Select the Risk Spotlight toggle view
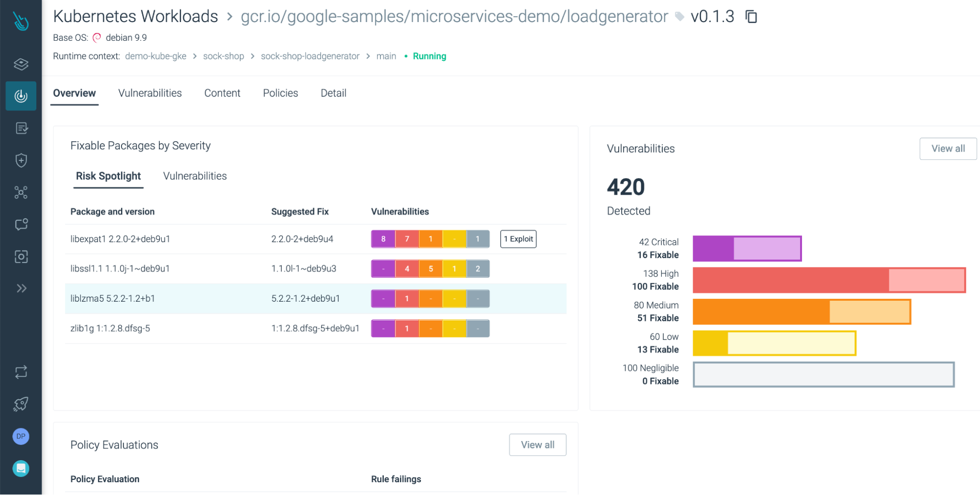Viewport: 980px width, 495px height. pos(108,176)
